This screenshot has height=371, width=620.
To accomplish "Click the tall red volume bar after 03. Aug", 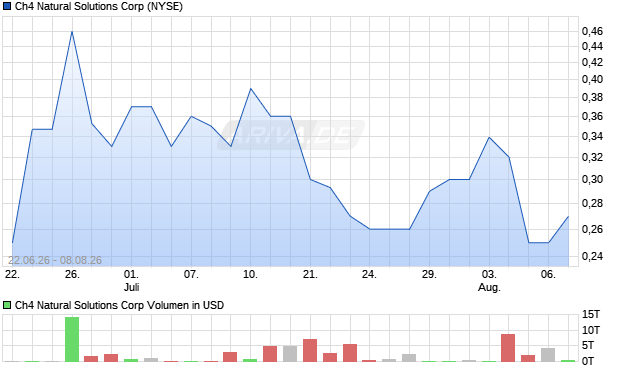I will click(508, 348).
